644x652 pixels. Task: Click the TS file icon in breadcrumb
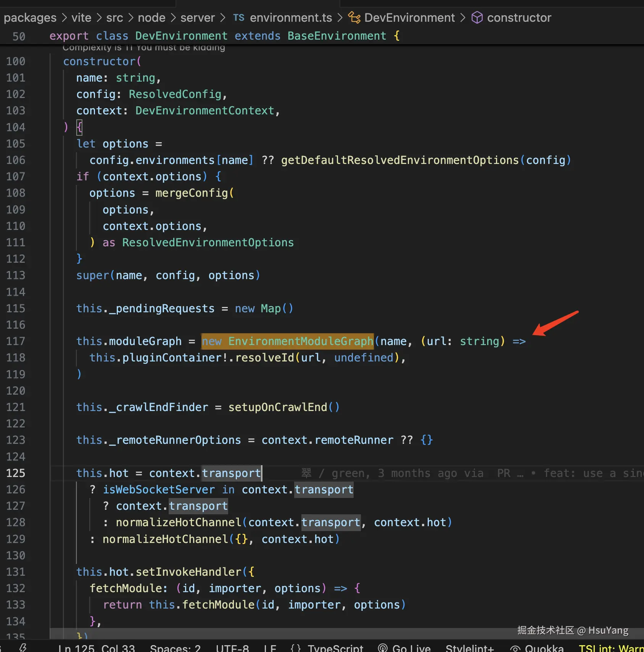point(239,18)
